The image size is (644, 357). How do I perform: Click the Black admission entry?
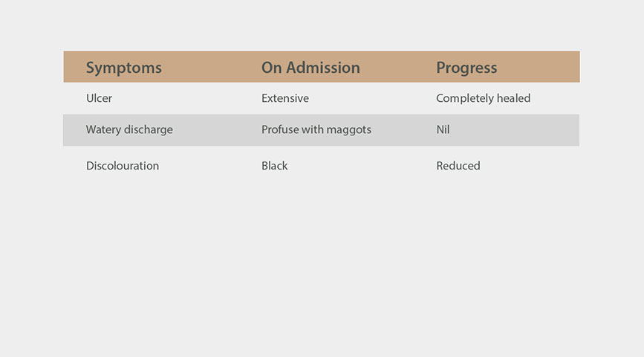coord(274,165)
